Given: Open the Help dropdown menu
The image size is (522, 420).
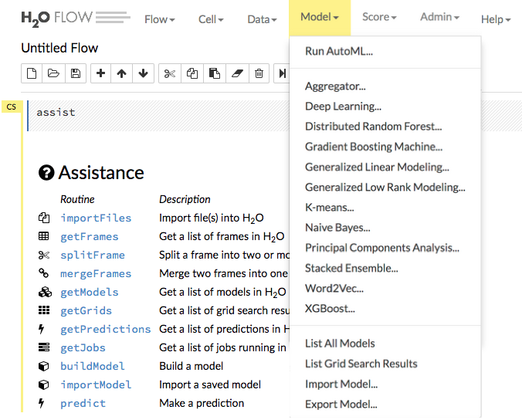Looking at the screenshot, I should point(496,19).
